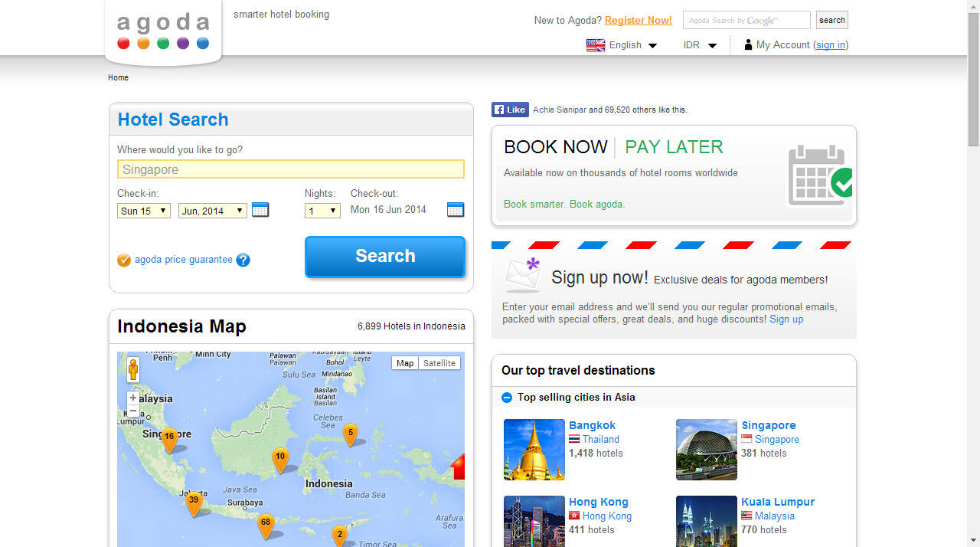Screen dimensions: 980x547
Task: Click the Home breadcrumb
Action: [x=118, y=77]
